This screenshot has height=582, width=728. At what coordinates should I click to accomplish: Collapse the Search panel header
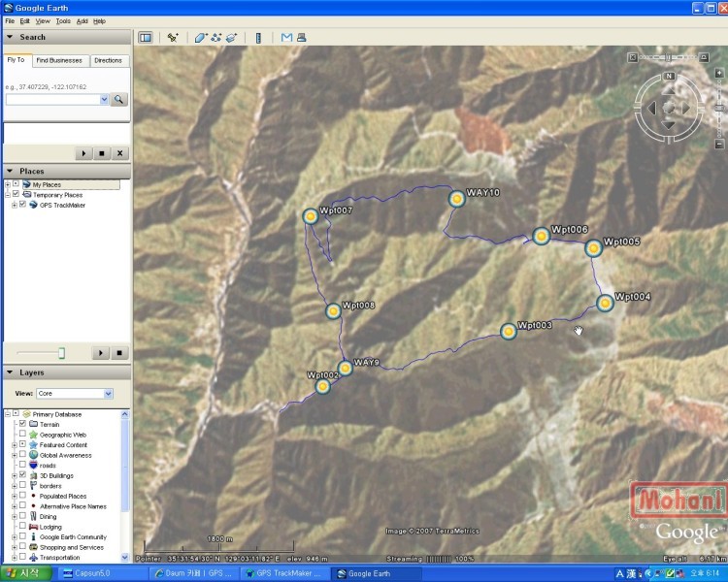coord(67,37)
